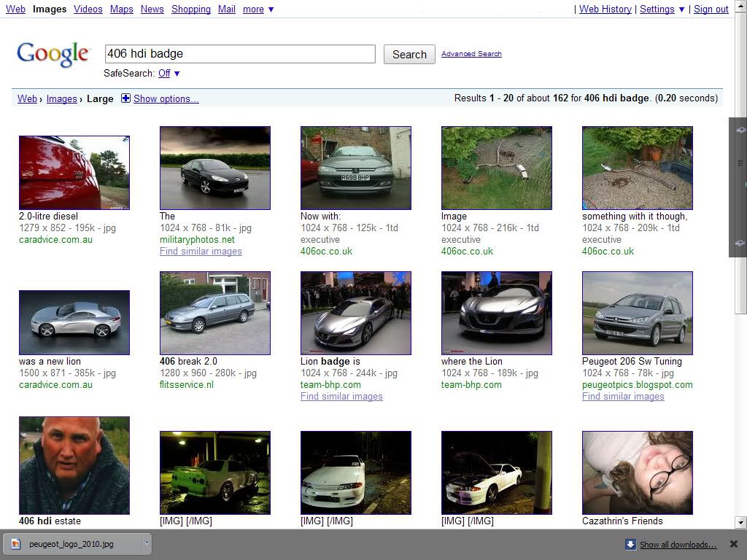Click the Web breadcrumb link

pos(27,98)
